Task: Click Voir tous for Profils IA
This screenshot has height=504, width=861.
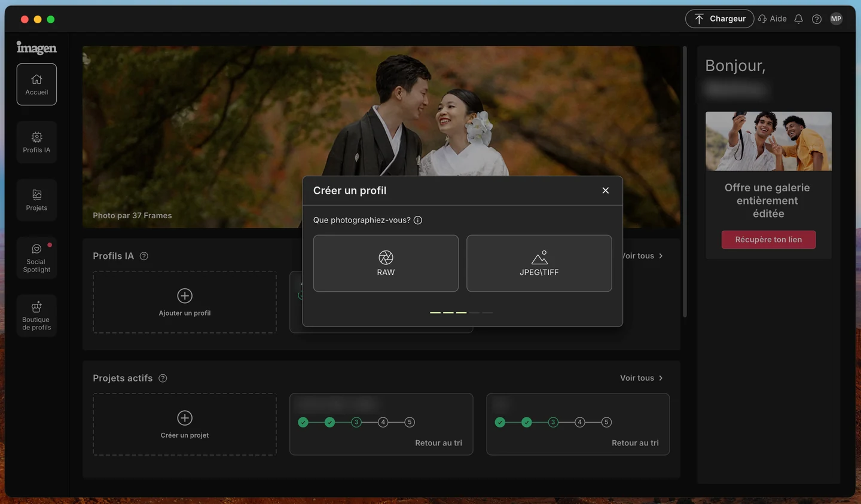Action: point(643,256)
